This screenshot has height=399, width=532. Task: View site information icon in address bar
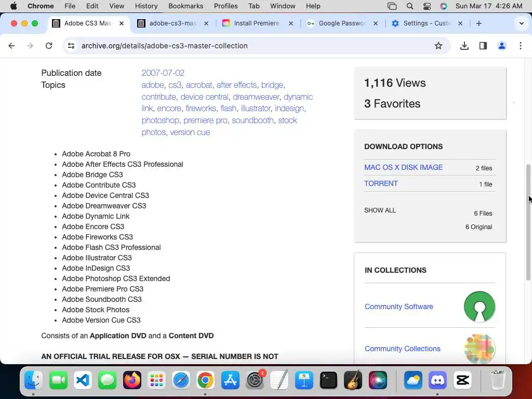[71, 46]
